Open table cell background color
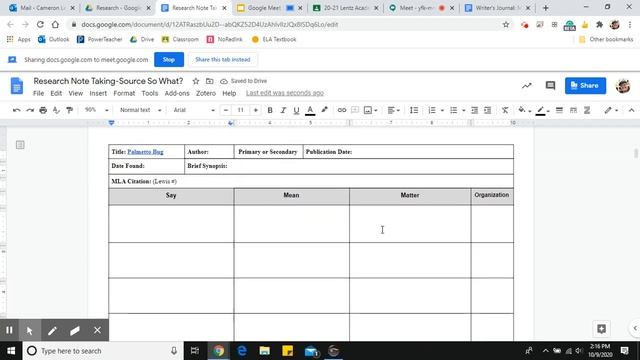 pyautogui.click(x=524, y=110)
